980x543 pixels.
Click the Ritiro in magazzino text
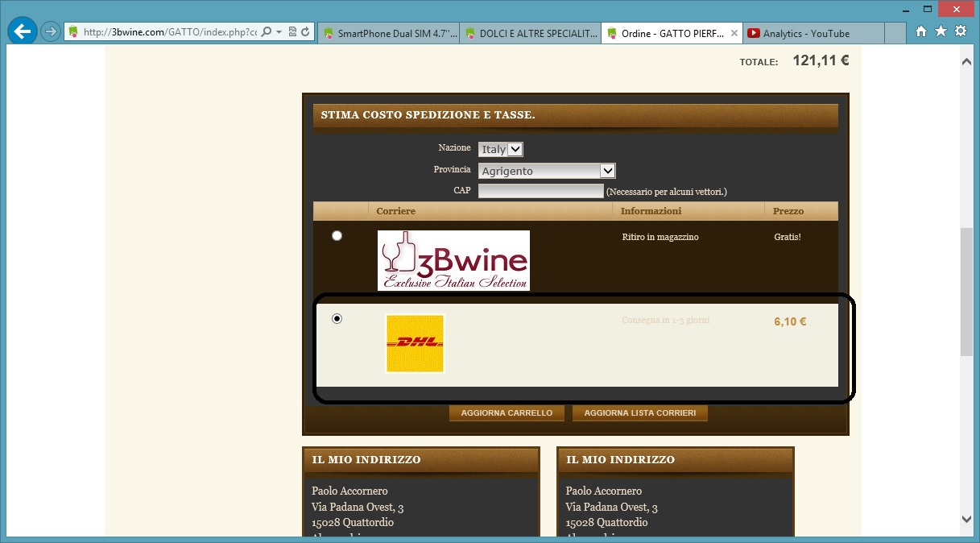pyautogui.click(x=660, y=237)
